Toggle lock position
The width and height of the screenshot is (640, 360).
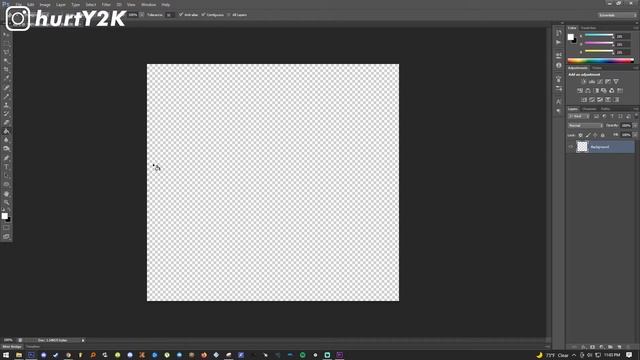click(596, 135)
